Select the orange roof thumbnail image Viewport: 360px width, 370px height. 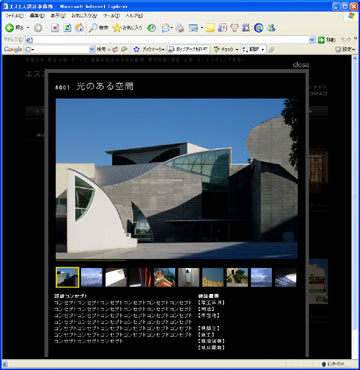point(164,277)
